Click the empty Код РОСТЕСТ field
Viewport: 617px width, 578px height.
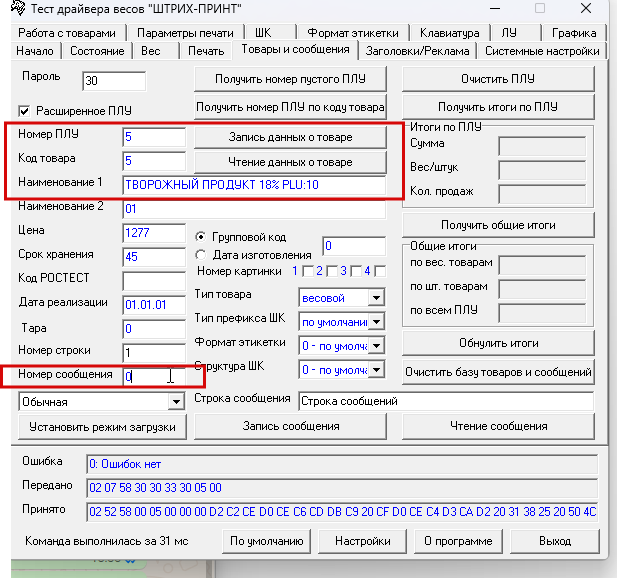tap(154, 281)
